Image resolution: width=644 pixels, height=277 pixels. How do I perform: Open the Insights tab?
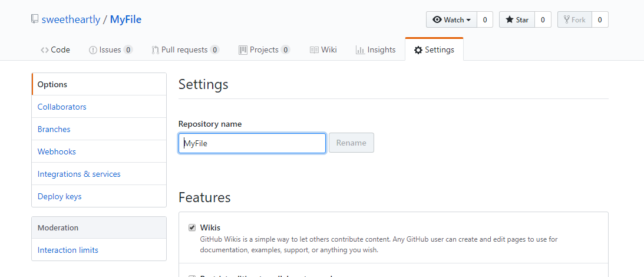pyautogui.click(x=375, y=50)
